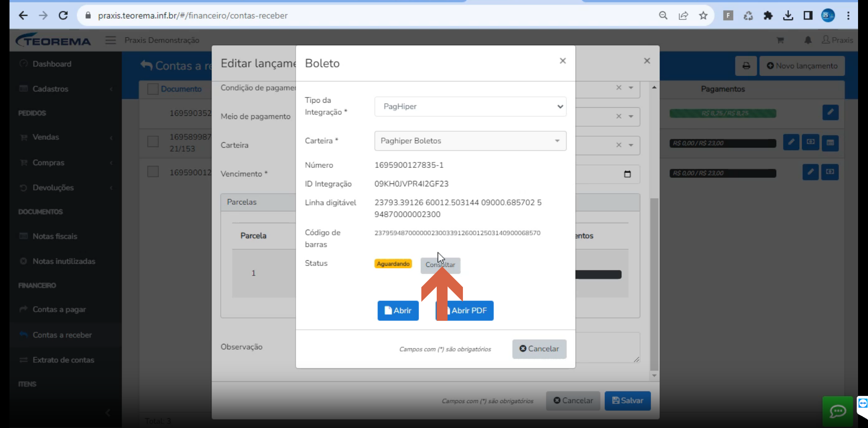Close the Boleto dialog with X
This screenshot has width=868, height=428.
pyautogui.click(x=563, y=61)
